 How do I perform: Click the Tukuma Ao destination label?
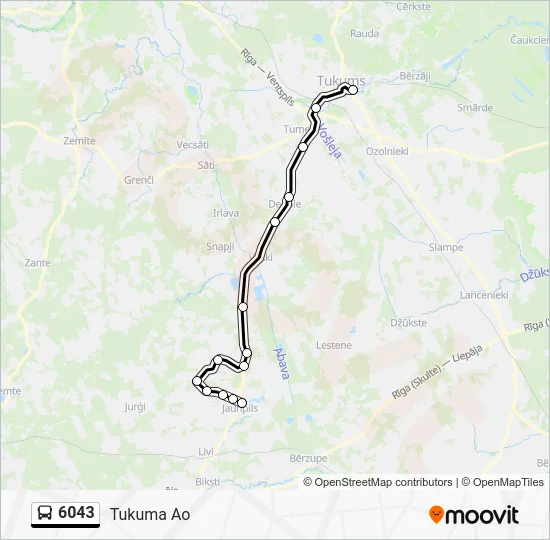150,514
